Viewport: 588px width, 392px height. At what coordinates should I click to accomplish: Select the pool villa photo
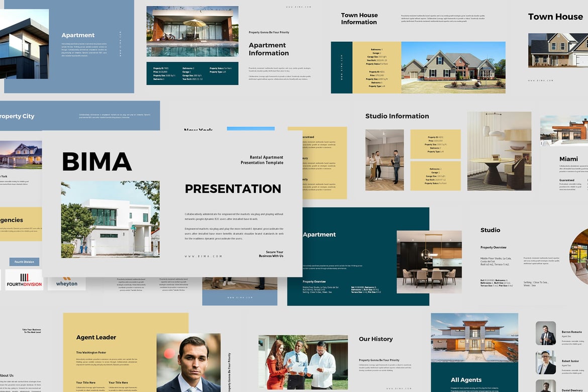[192, 31]
